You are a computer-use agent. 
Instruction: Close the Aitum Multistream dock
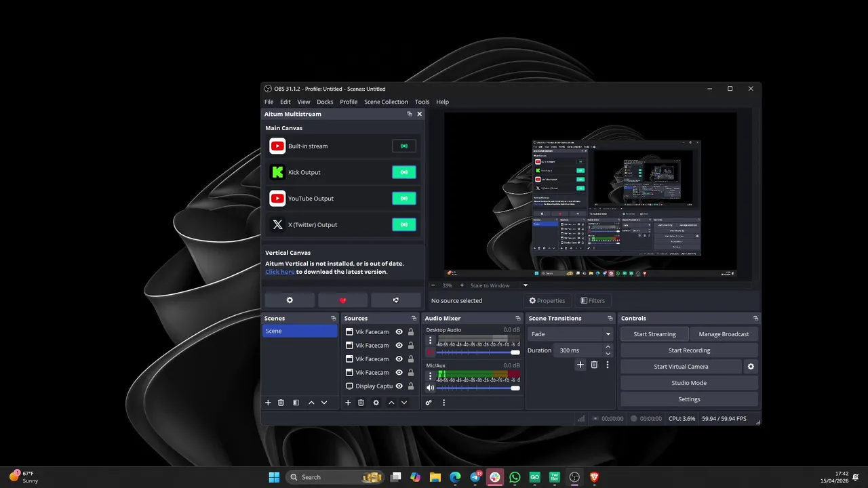pos(419,114)
